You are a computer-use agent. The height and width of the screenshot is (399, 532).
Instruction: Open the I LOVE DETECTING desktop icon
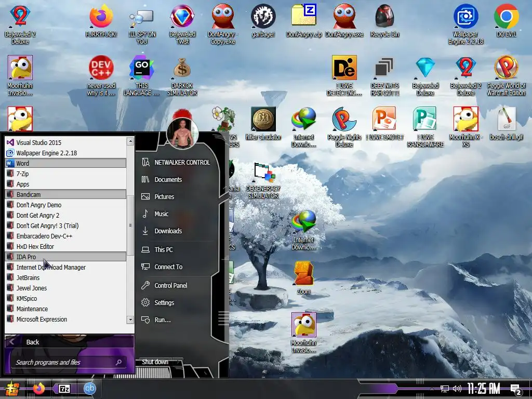click(344, 76)
